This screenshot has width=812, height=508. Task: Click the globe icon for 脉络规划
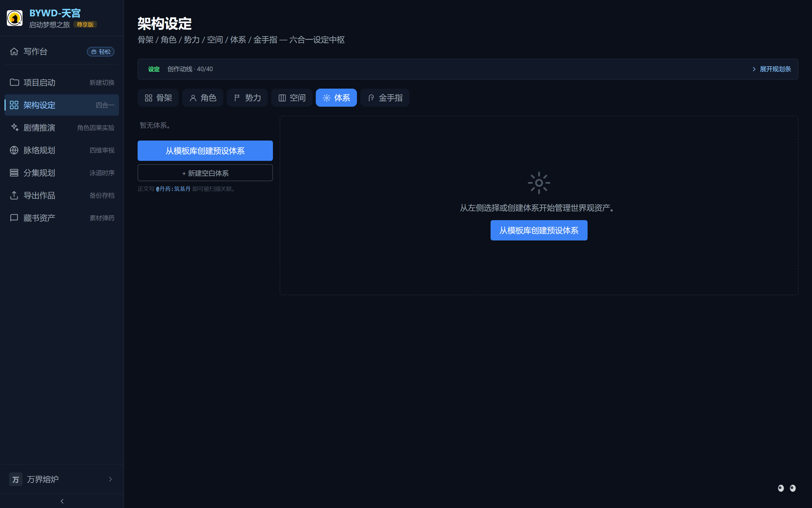click(x=14, y=150)
